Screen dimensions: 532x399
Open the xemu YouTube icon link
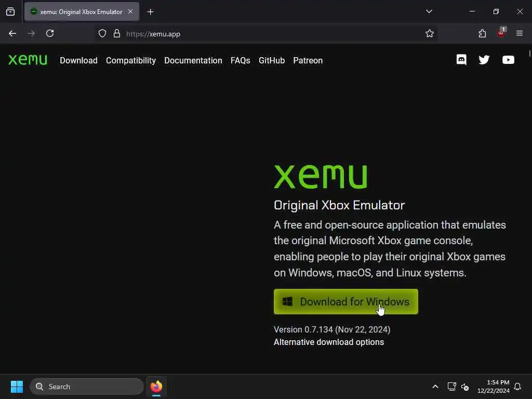tap(508, 60)
